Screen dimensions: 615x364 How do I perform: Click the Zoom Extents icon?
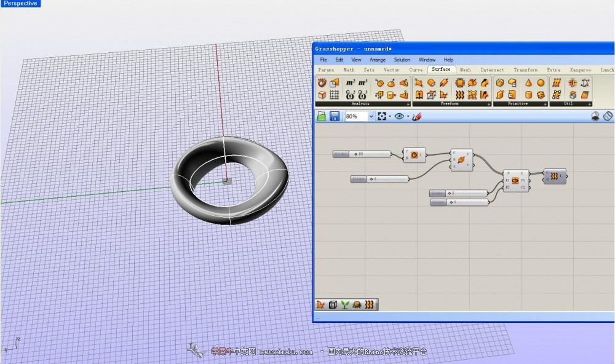click(x=382, y=116)
